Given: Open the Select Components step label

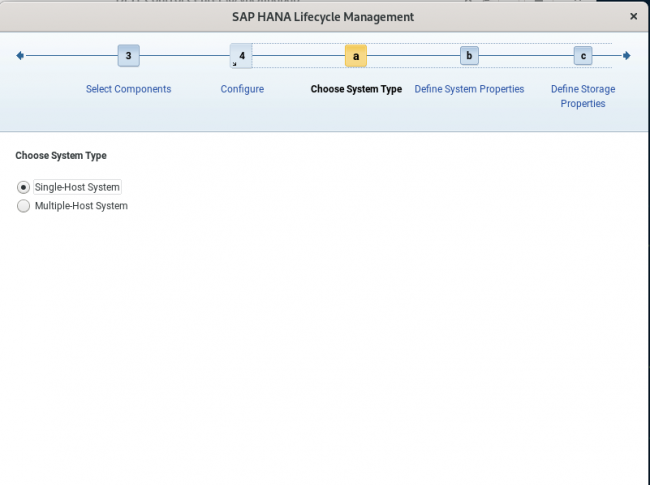Looking at the screenshot, I should (x=129, y=89).
